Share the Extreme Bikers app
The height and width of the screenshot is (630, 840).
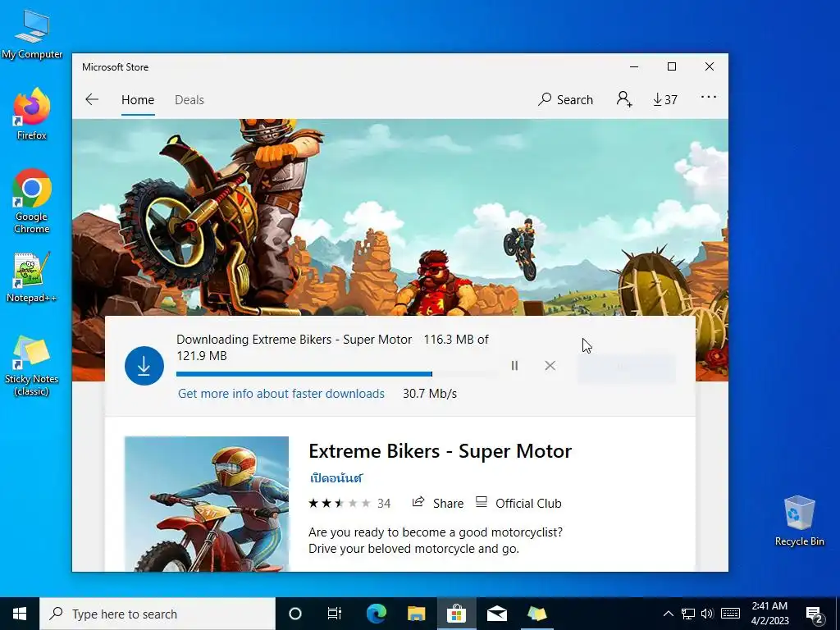(438, 503)
